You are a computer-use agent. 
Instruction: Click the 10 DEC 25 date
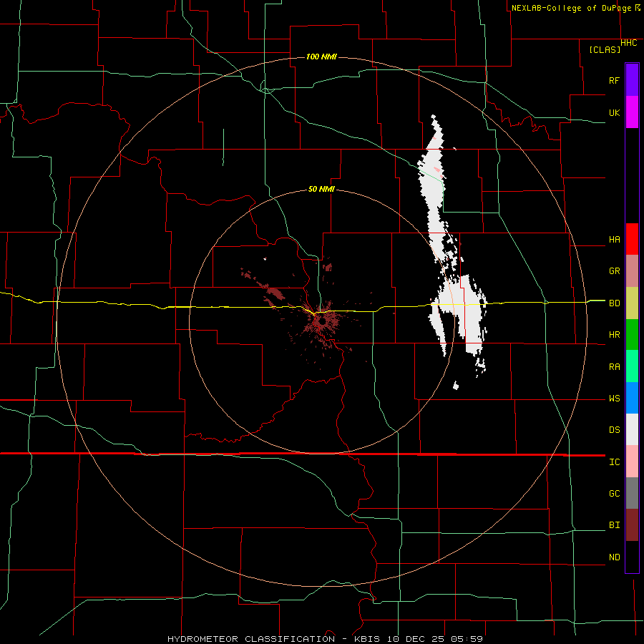click(x=415, y=639)
